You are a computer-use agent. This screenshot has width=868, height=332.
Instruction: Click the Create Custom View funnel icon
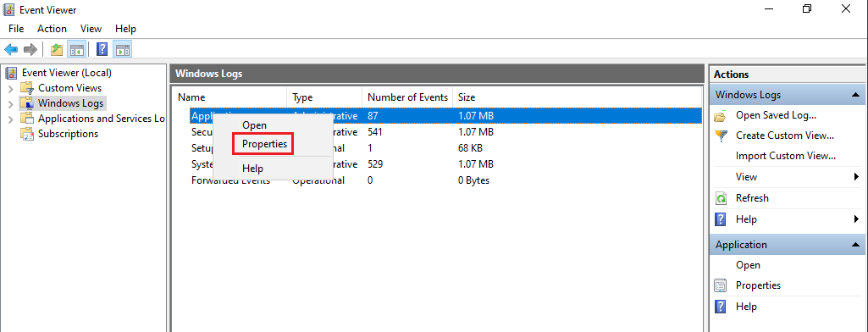(x=721, y=136)
